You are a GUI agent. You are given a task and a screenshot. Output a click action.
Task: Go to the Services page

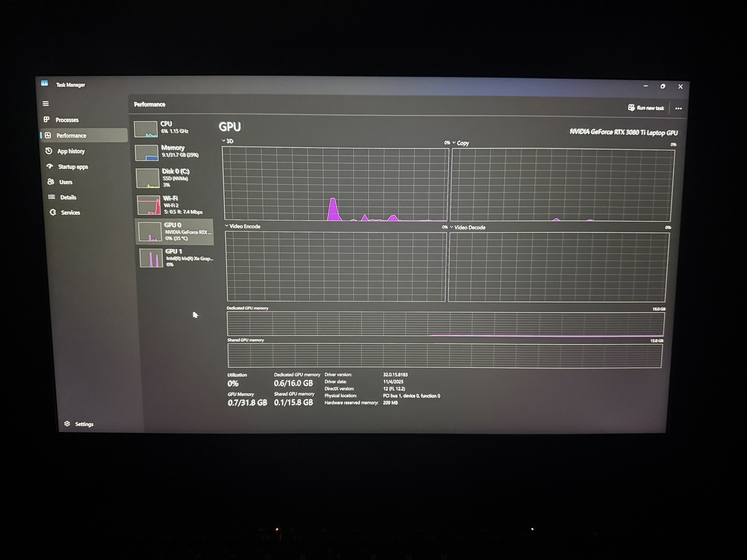coord(70,212)
